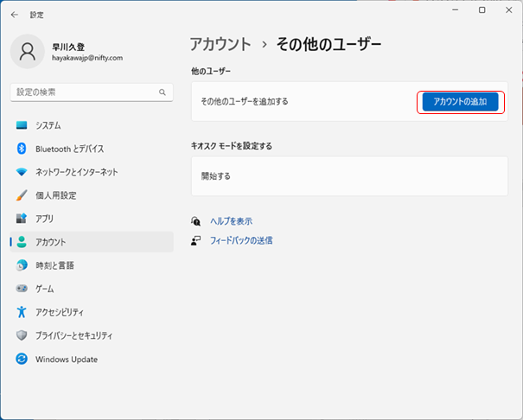The width and height of the screenshot is (523, 420).
Task: Click in the 設定の検索 search box
Action: coord(82,92)
